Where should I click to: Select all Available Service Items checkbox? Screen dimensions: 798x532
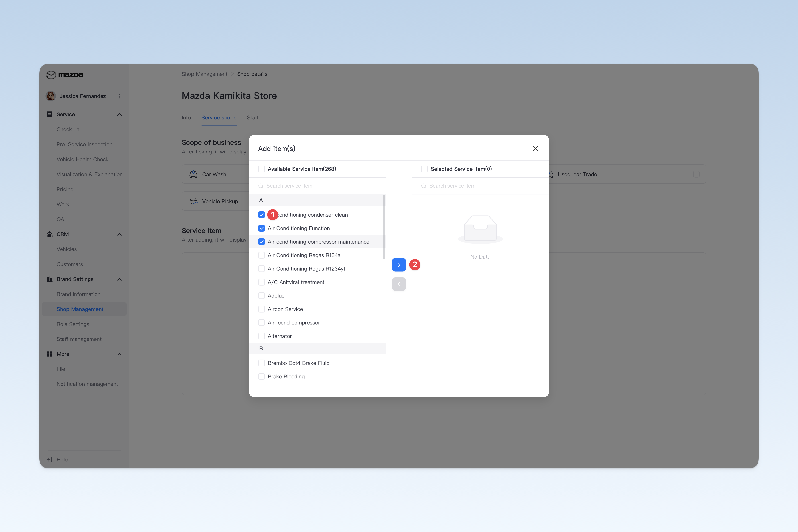tap(261, 169)
